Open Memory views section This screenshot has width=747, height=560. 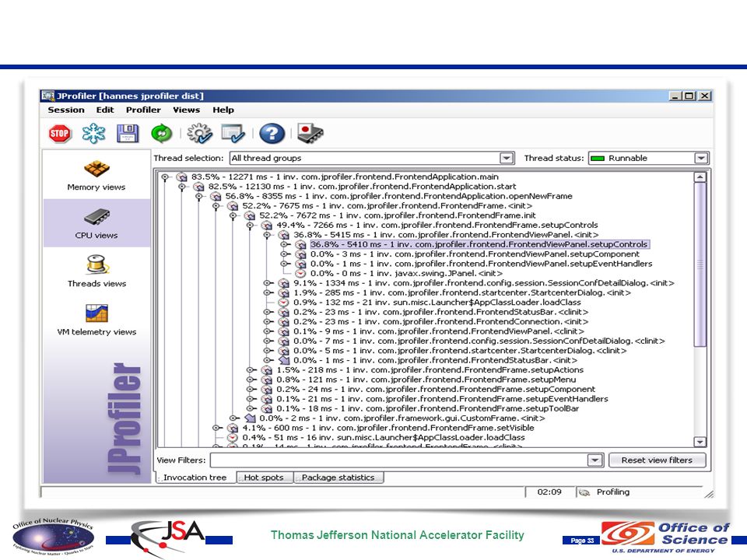tap(96, 176)
